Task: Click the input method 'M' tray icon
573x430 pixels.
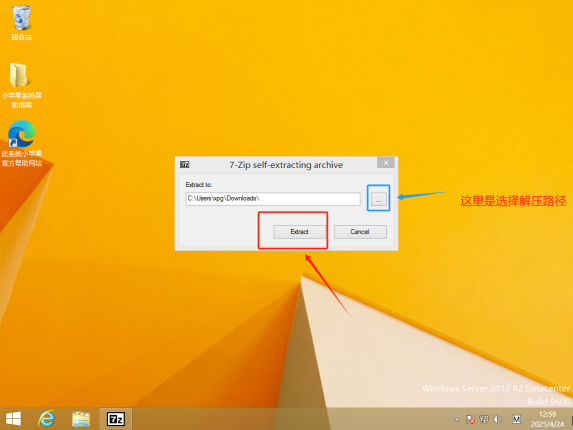Action: pos(516,419)
